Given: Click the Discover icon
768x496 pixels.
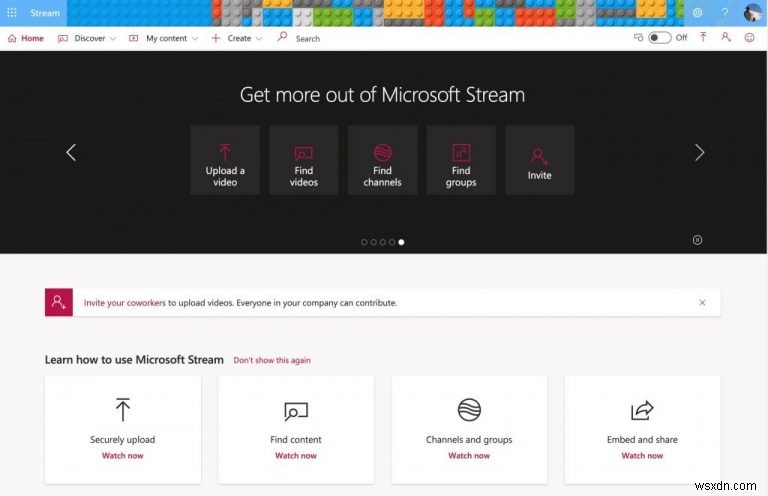Looking at the screenshot, I should click(63, 39).
